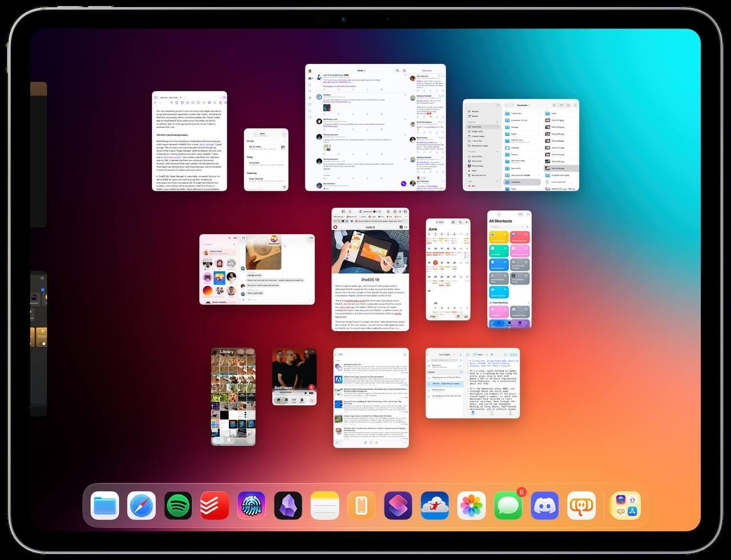Open the social timeline Home window
Viewport: 731px width, 560px height.
click(x=375, y=127)
